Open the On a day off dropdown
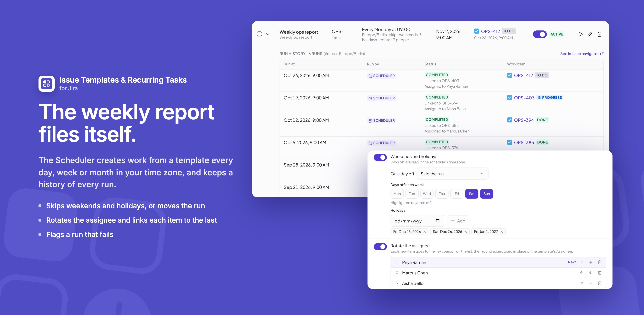The image size is (644, 315). coord(453,174)
